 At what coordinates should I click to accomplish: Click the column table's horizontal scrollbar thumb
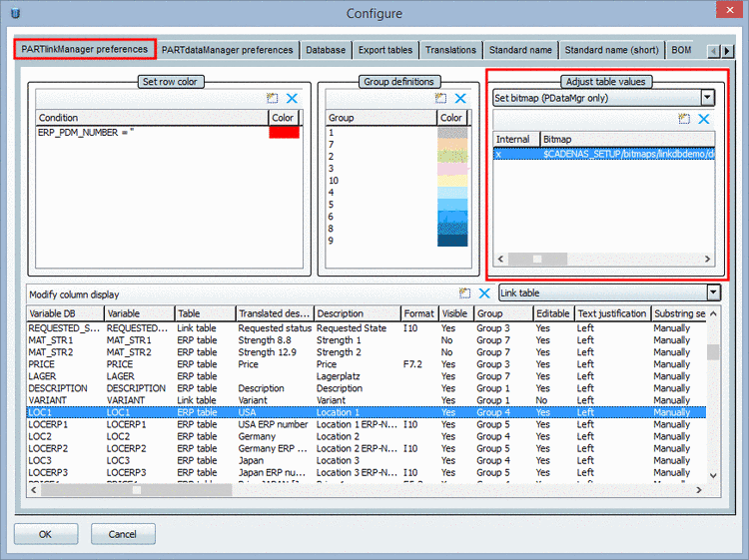[137, 490]
